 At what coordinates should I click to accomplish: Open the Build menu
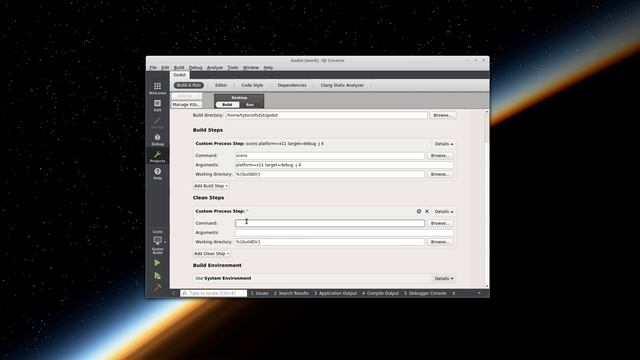179,68
